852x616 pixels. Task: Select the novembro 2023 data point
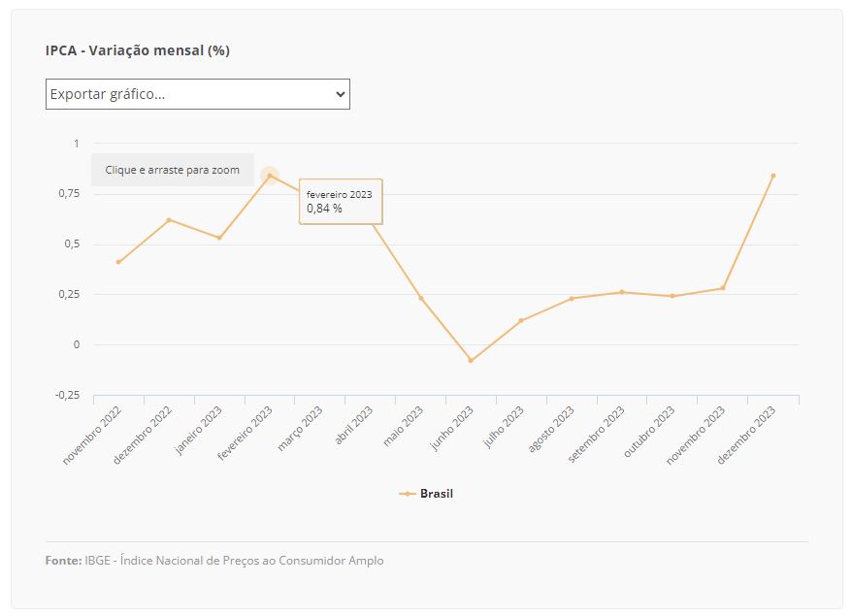pyautogui.click(x=723, y=288)
